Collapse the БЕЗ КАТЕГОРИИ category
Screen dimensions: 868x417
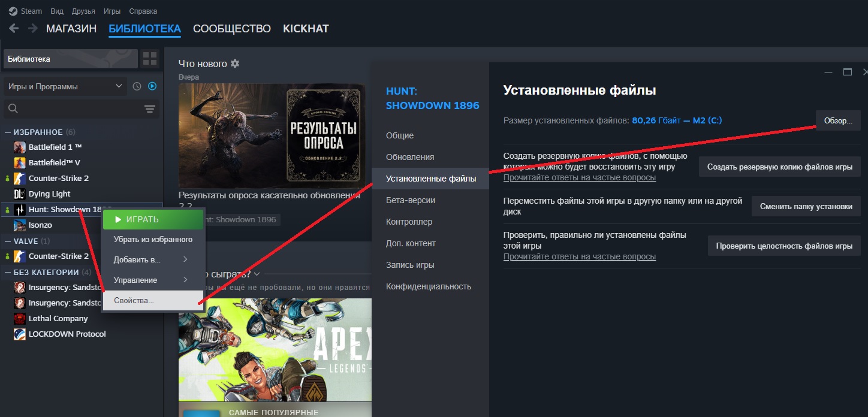(7, 272)
